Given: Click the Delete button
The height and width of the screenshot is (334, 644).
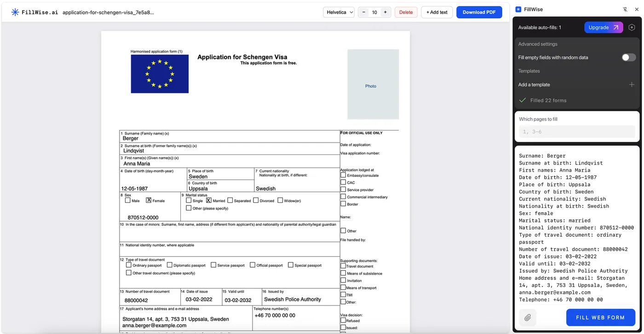Looking at the screenshot, I should tap(406, 12).
